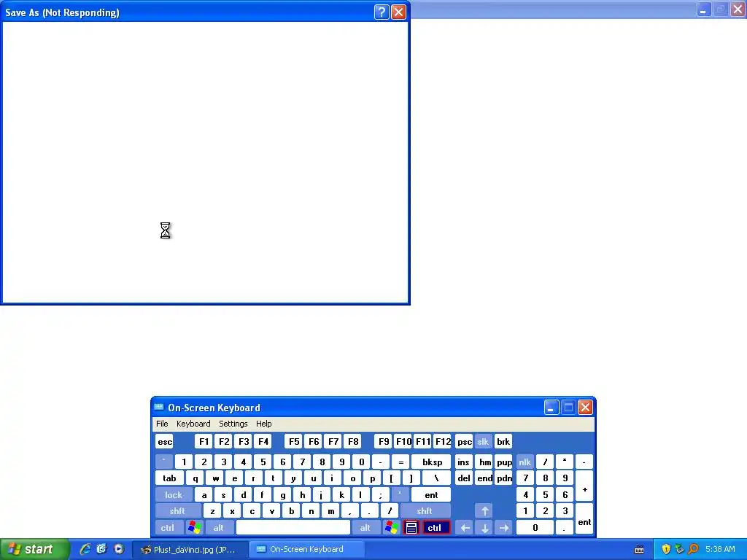Screen dimensions: 747x560
Task: Click the del key
Action: click(464, 478)
